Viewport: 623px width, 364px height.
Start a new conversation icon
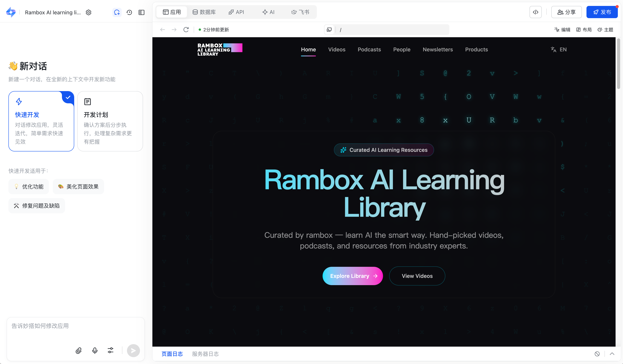coord(117,12)
